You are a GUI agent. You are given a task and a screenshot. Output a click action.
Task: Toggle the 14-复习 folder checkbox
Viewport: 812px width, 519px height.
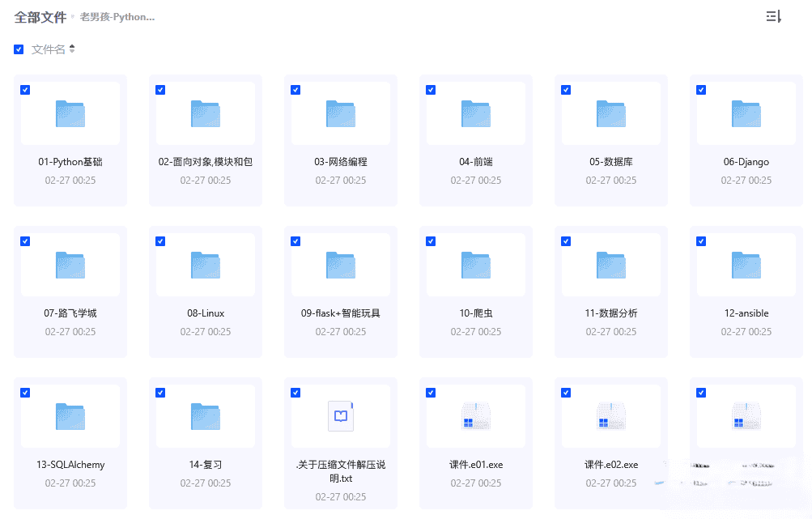coord(160,393)
